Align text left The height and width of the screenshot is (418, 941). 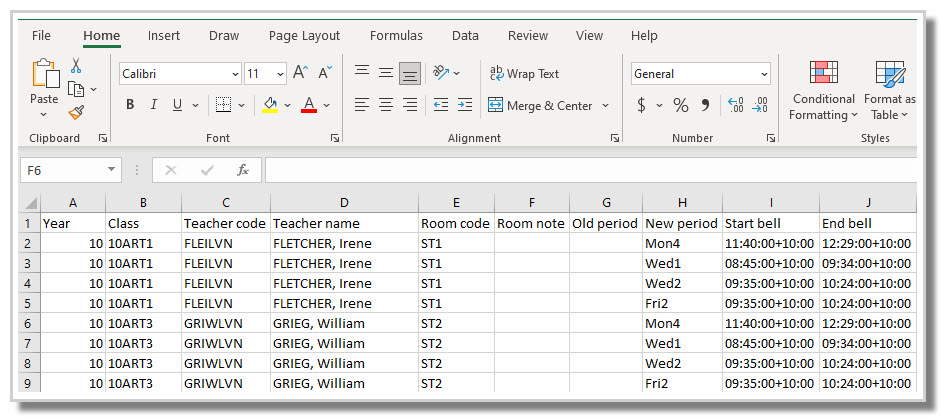point(361,106)
